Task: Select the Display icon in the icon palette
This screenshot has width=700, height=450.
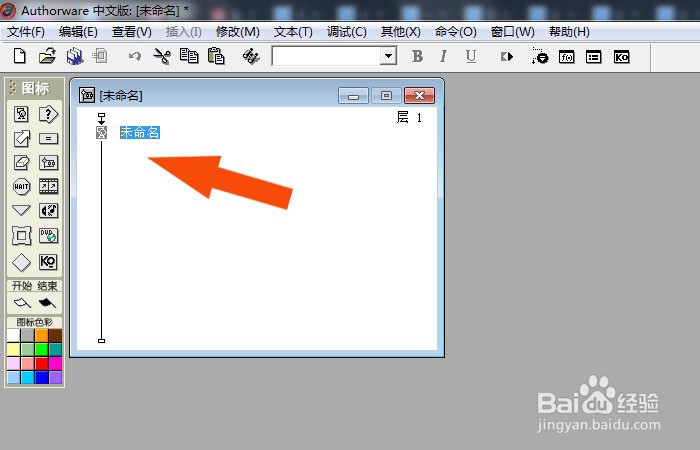Action: [21, 114]
